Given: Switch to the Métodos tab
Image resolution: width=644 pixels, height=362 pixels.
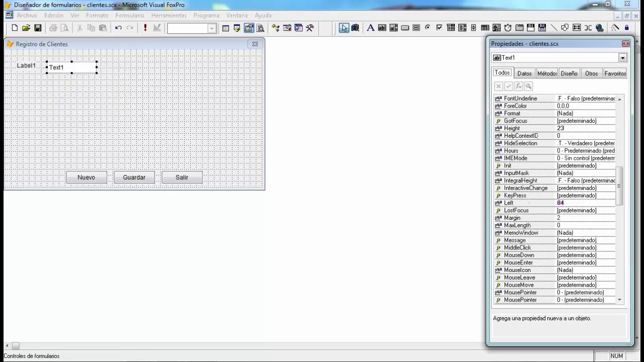Looking at the screenshot, I should [547, 73].
